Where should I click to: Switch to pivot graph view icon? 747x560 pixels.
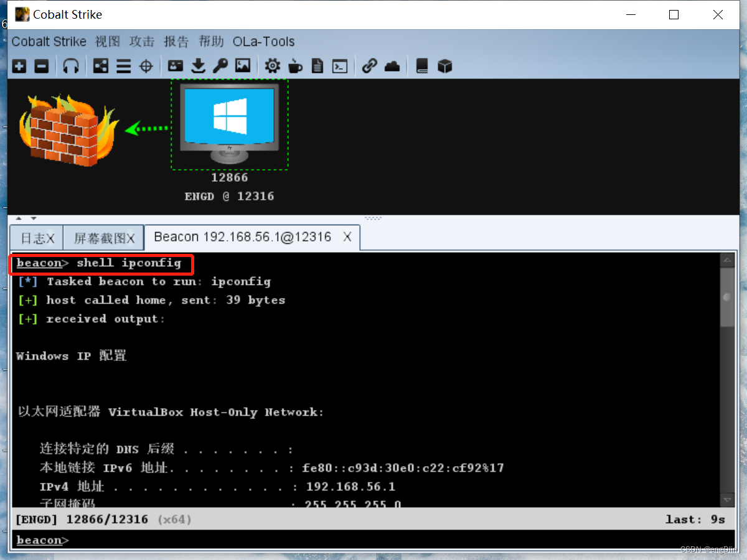click(x=101, y=66)
